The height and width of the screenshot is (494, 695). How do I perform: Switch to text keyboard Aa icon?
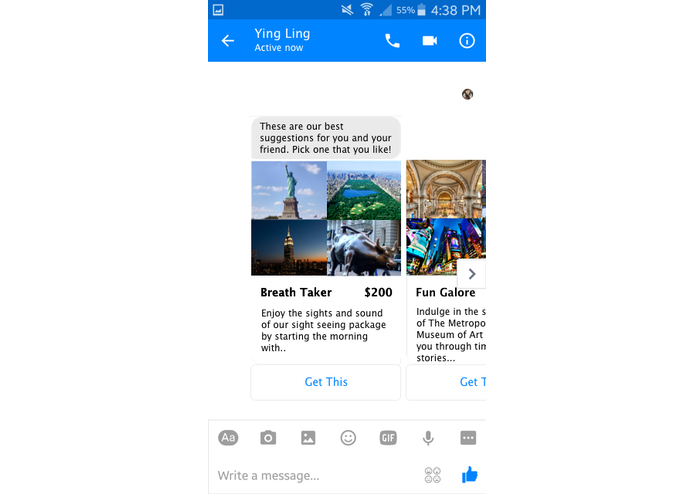pyautogui.click(x=228, y=438)
